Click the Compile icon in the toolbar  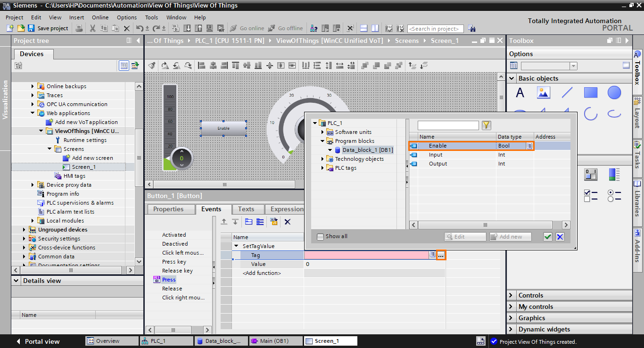(x=176, y=28)
